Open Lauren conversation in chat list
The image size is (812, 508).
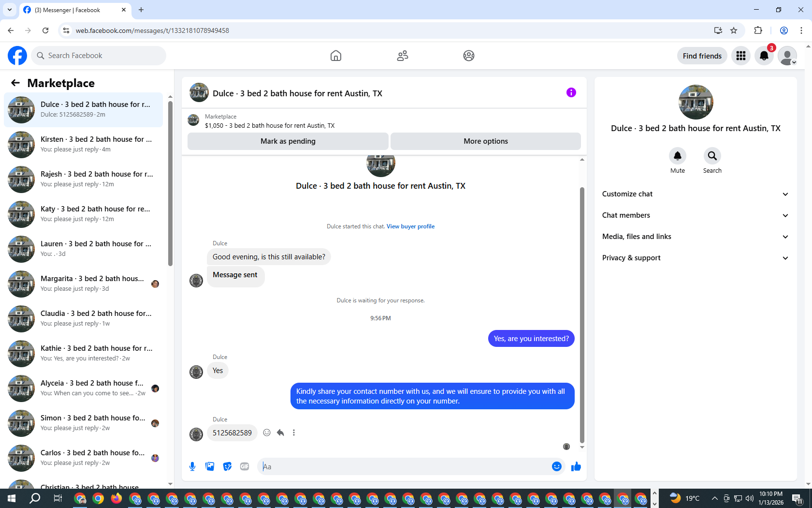point(83,249)
